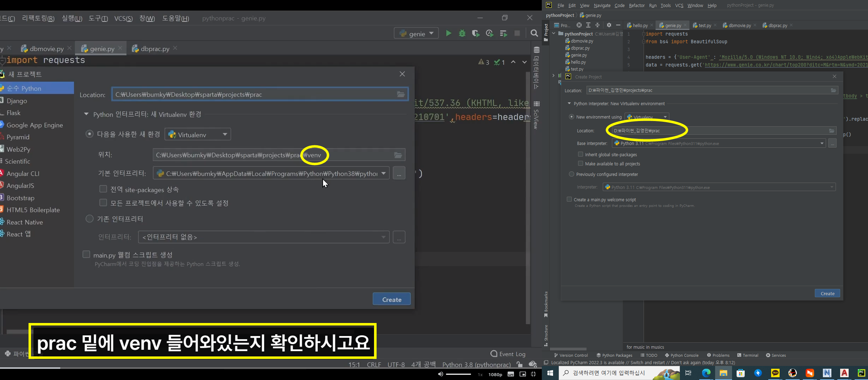Enable Inherit global site-packages checkbox
Viewport: 868px width, 380px height.
click(x=581, y=154)
